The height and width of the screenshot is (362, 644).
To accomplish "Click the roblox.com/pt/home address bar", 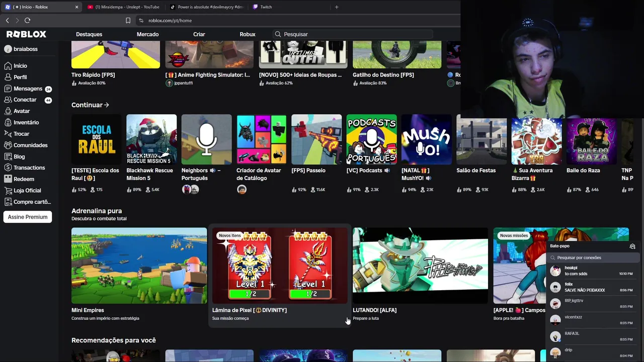I will click(x=170, y=21).
